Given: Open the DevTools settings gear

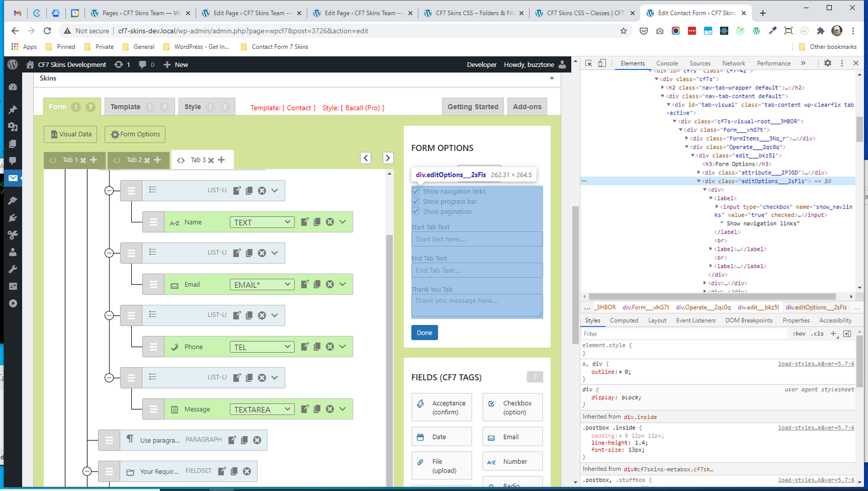Looking at the screenshot, I should (x=827, y=63).
